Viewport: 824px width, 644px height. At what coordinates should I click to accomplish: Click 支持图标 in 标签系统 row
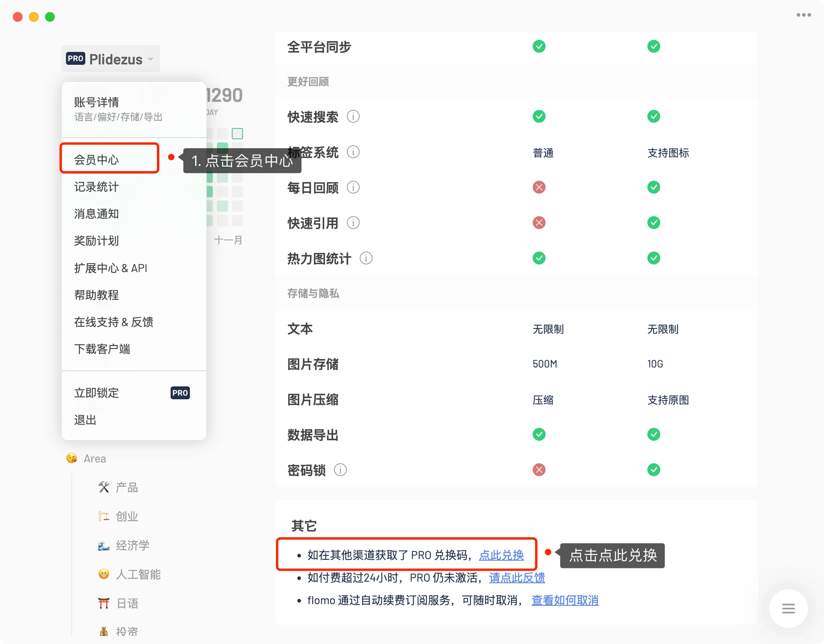click(668, 153)
